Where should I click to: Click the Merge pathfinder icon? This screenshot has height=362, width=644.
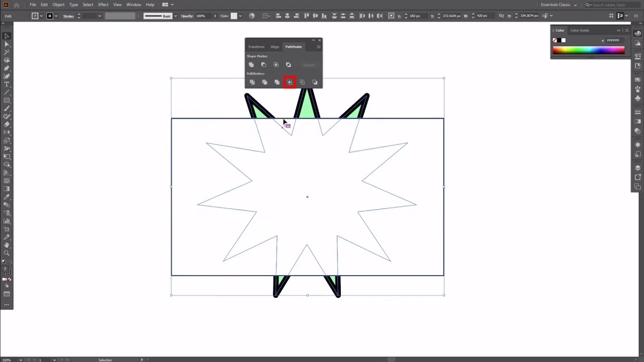(x=277, y=82)
